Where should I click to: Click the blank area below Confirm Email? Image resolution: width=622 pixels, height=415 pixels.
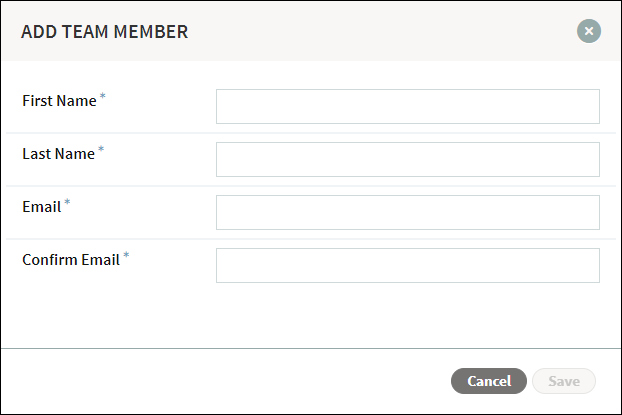coord(311,315)
